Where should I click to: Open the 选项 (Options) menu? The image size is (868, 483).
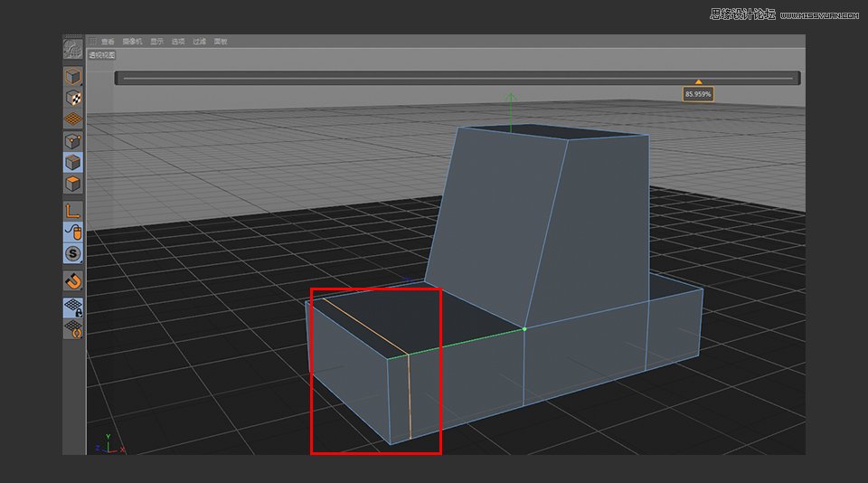178,42
